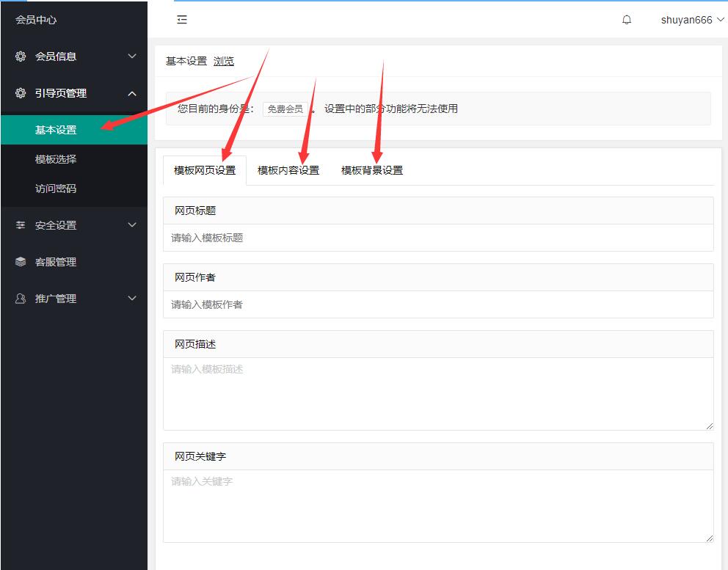Click the 浏览 link

pyautogui.click(x=224, y=61)
